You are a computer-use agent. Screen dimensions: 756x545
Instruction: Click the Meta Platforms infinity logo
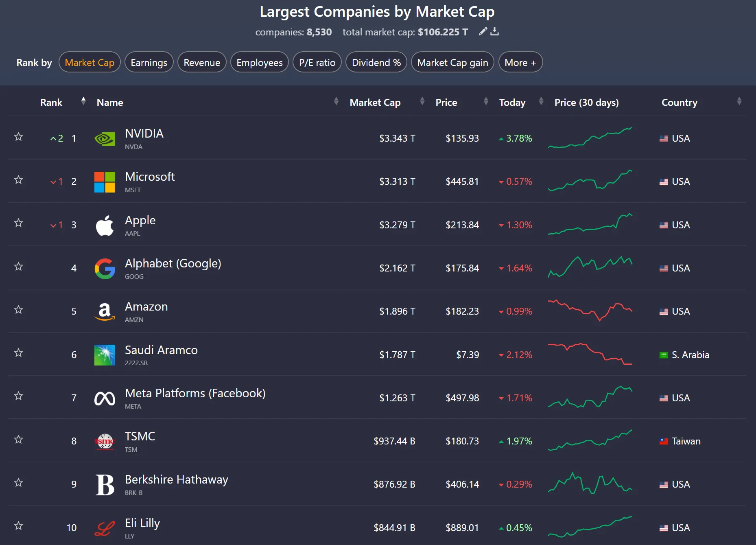click(105, 398)
